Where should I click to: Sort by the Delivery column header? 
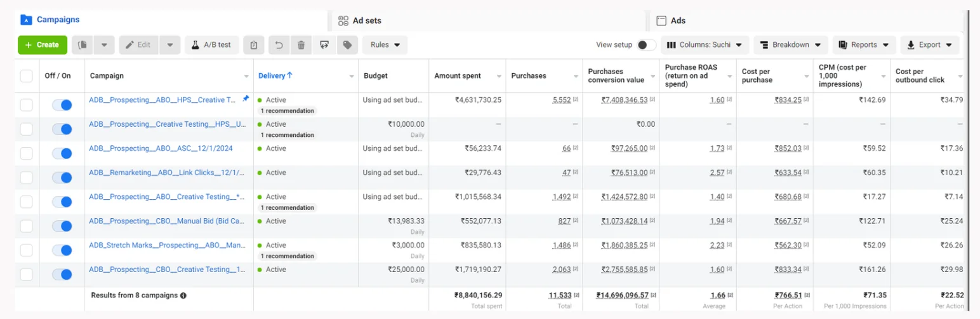click(275, 75)
